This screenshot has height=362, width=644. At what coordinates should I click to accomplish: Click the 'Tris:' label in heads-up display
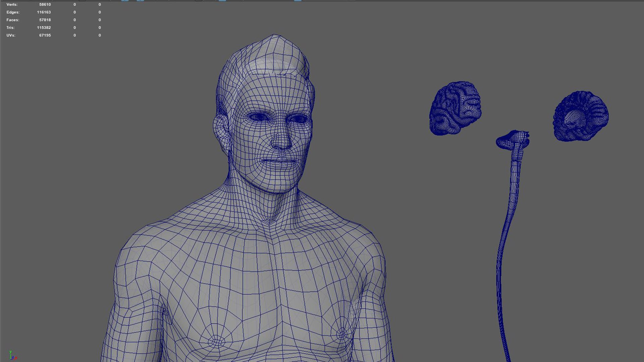[10, 28]
